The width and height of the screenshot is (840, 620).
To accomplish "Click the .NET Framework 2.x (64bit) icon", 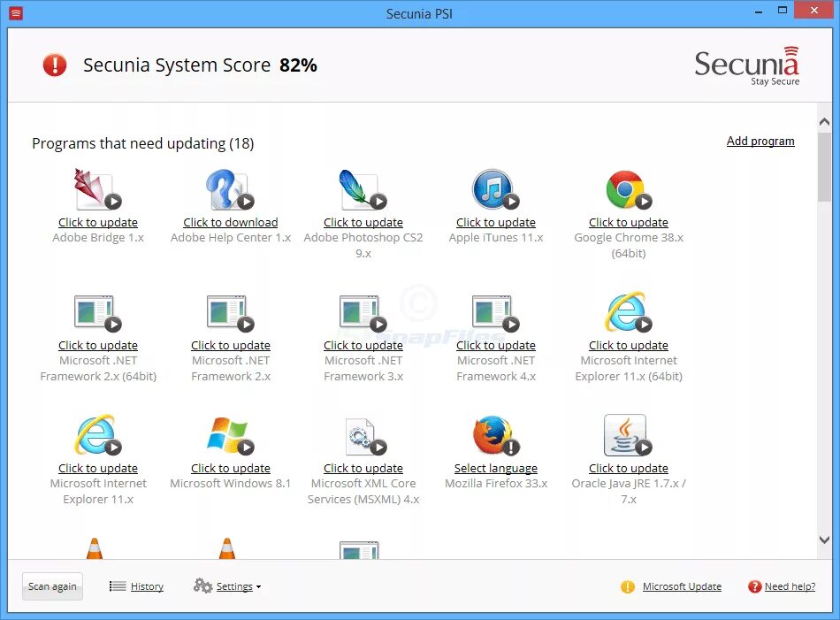I will pyautogui.click(x=97, y=312).
